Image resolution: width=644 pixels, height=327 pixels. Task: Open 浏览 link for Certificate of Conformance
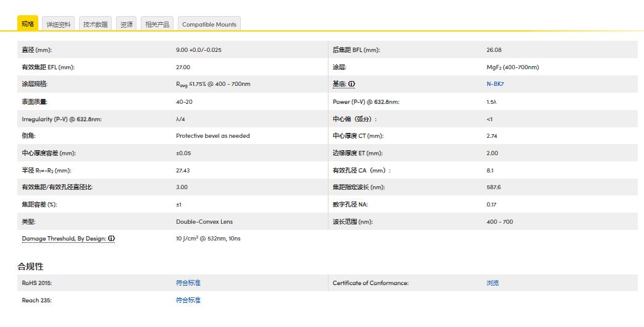(x=492, y=283)
